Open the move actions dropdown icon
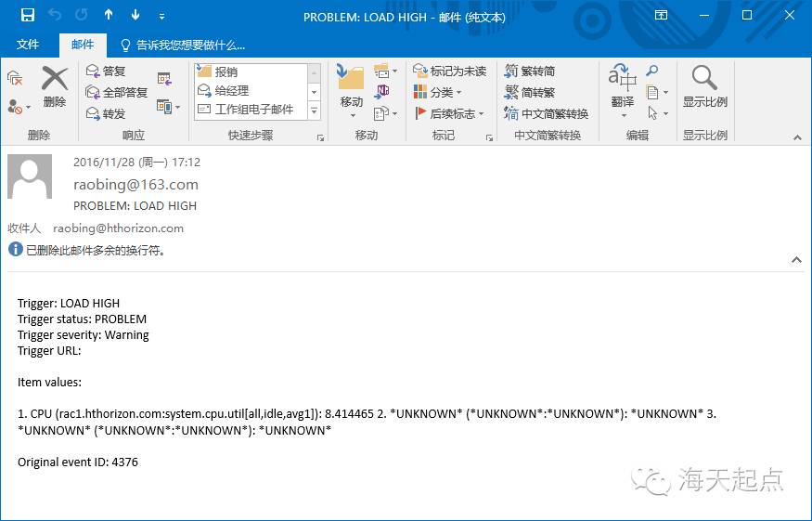 (386, 113)
